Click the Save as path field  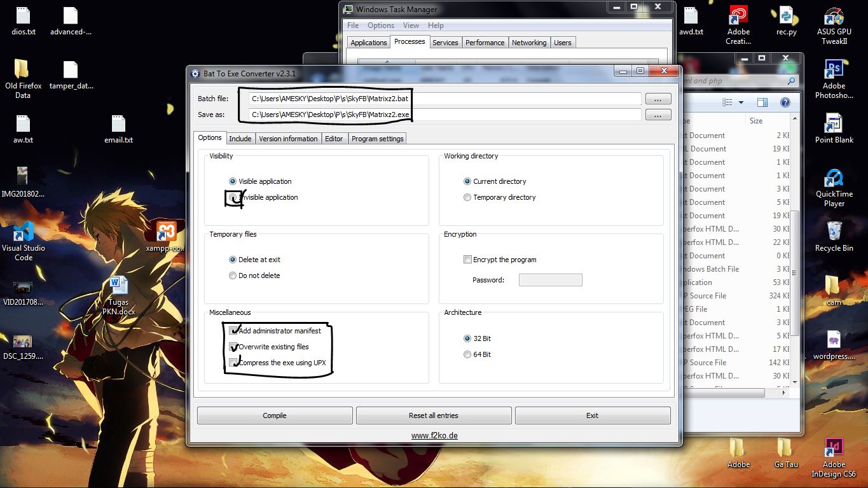444,115
